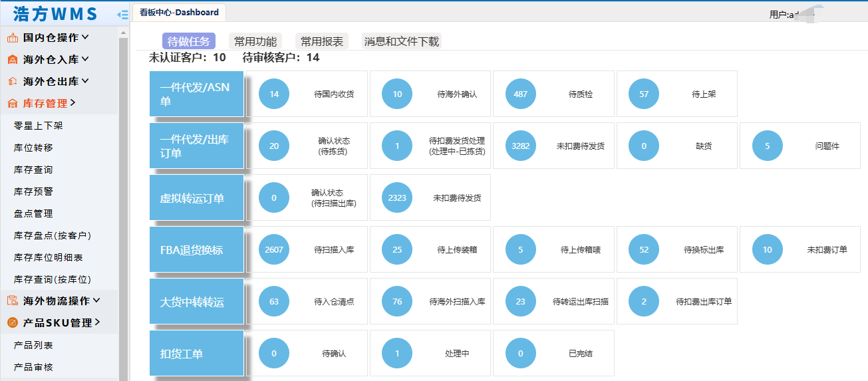The image size is (868, 381).
Task: Click the 一件代发/出库订单 category block
Action: click(197, 146)
